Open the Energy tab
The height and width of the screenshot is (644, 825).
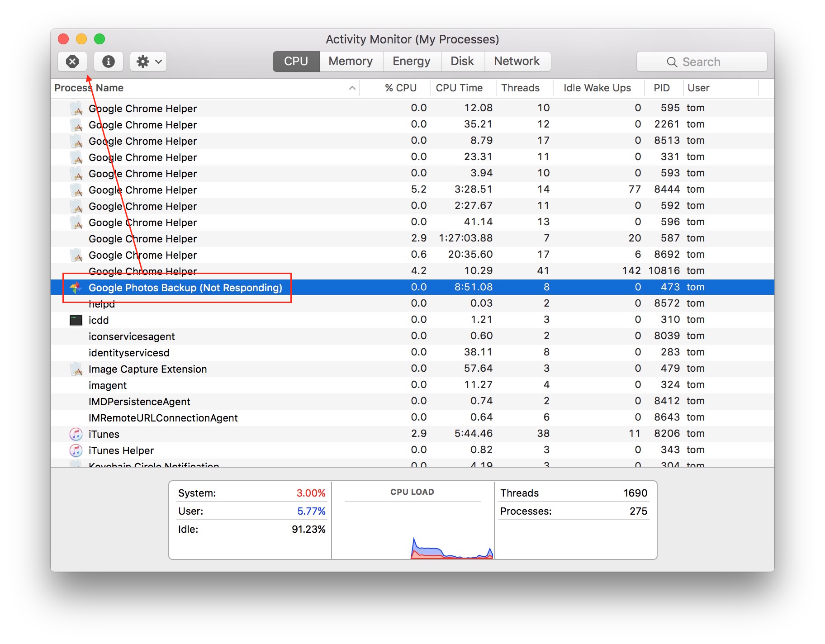[x=411, y=61]
